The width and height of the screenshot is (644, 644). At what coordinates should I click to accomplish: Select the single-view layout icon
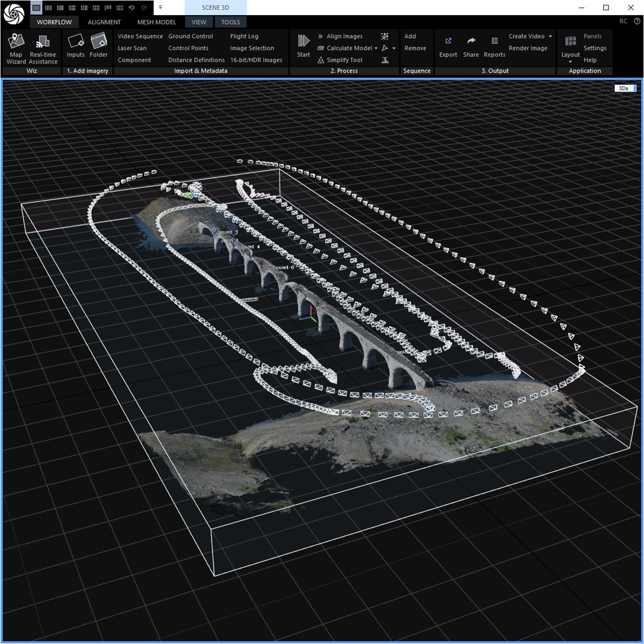36,8
